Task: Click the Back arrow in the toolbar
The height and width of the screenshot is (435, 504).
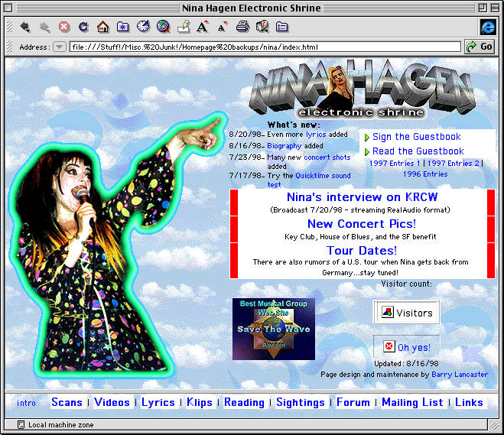Action: pos(24,28)
